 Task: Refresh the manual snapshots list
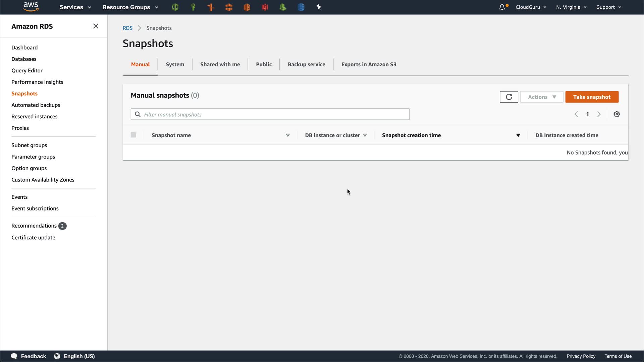tap(509, 97)
